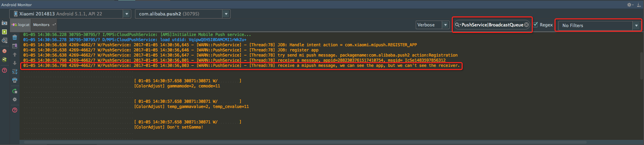The width and height of the screenshot is (644, 145).
Task: Click the terminate application red icon
Action: pos(4,51)
